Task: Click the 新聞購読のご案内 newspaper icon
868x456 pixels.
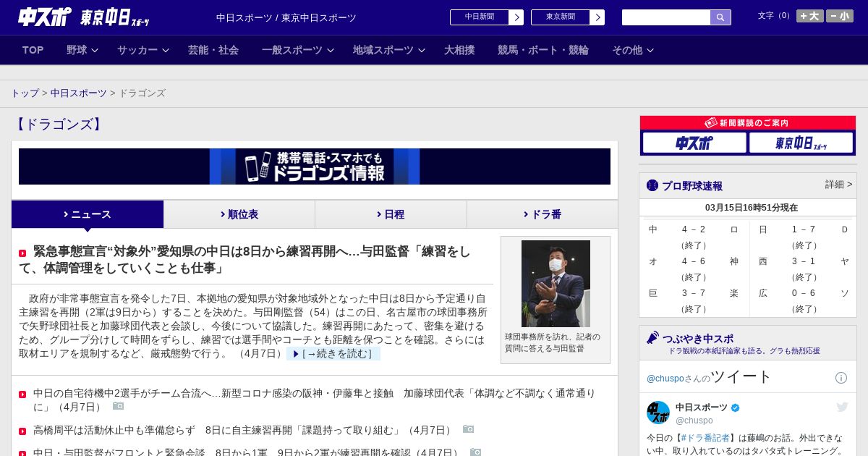Action: (711, 123)
